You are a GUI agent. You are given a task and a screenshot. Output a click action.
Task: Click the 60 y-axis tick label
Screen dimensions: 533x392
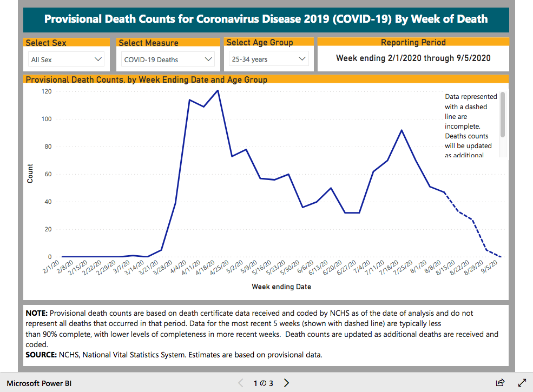(x=48, y=174)
